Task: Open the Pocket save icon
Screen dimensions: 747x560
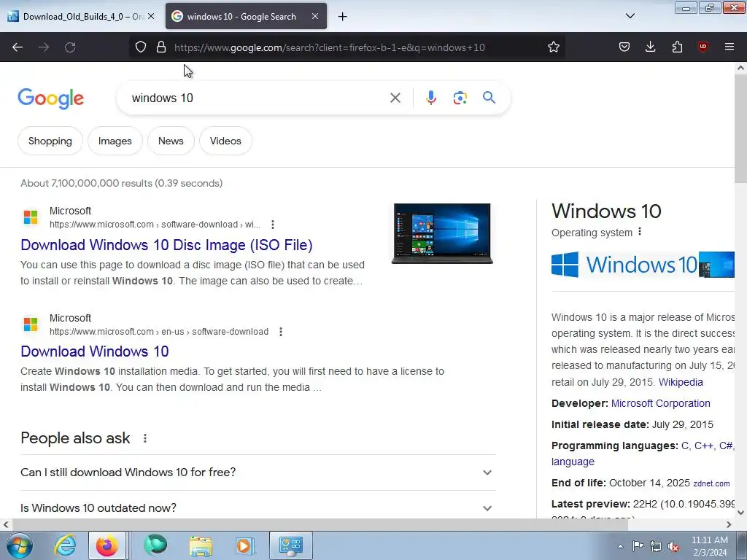Action: (624, 47)
